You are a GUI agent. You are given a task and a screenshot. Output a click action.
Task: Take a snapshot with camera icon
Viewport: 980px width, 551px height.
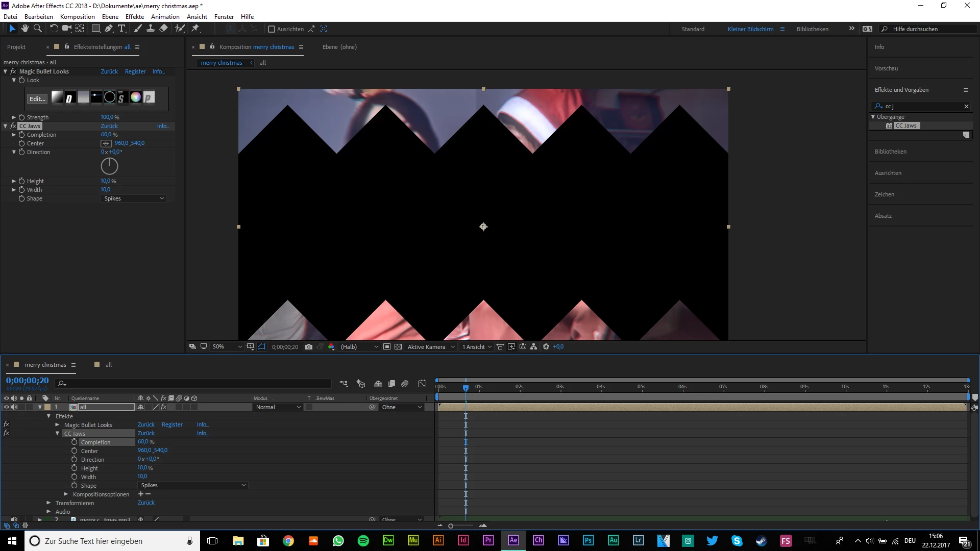pyautogui.click(x=309, y=347)
